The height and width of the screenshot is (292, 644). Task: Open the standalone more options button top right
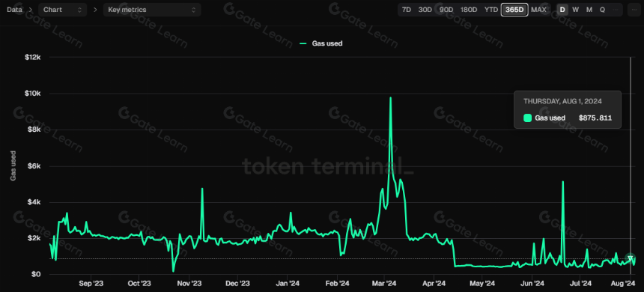tap(634, 10)
